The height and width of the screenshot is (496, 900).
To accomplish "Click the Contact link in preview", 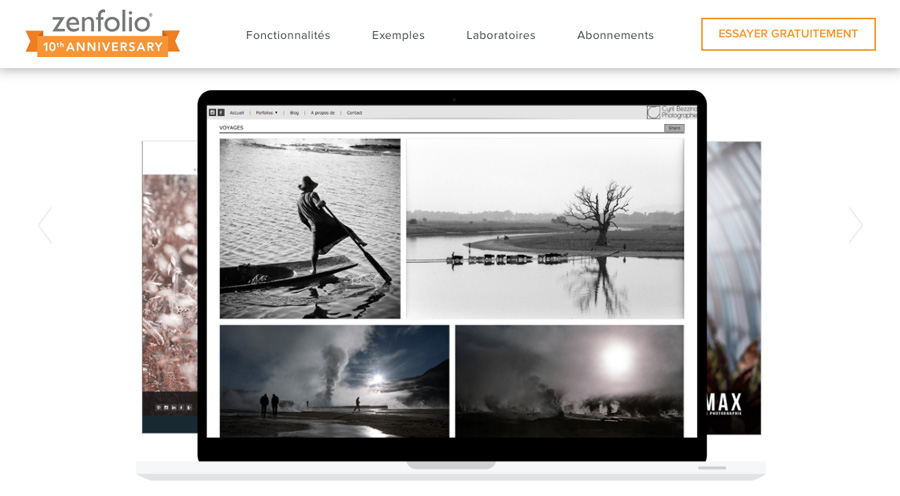I will click(x=354, y=113).
